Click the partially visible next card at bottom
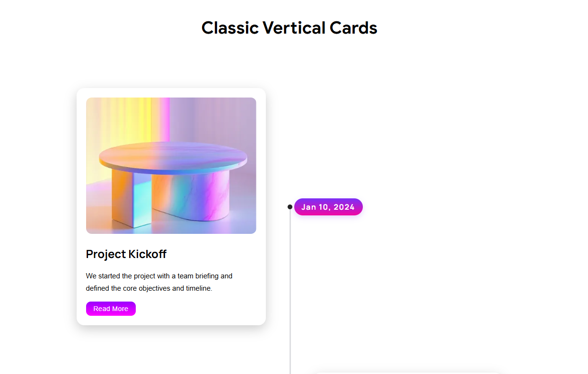 point(407,373)
